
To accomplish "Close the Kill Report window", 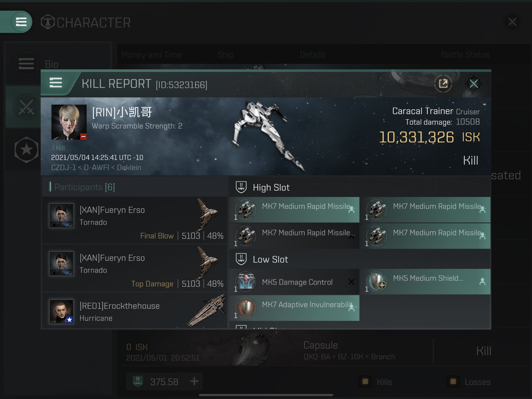I will [474, 84].
